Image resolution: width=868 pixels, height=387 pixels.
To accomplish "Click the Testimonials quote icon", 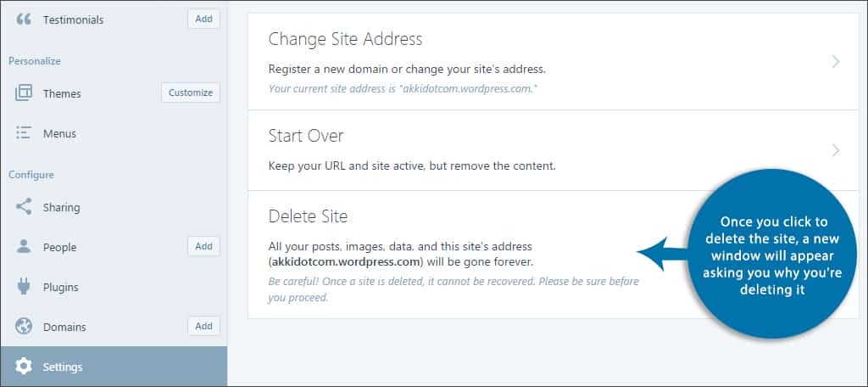I will tap(23, 20).
